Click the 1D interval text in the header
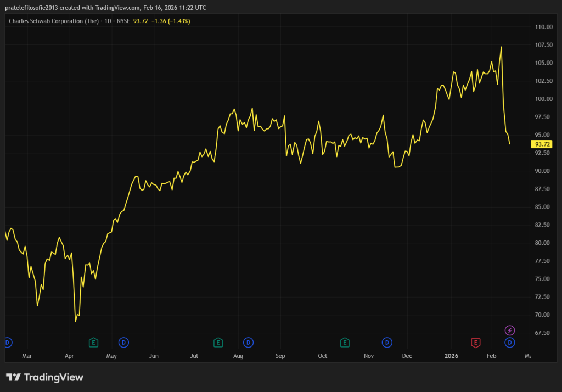 coord(107,21)
